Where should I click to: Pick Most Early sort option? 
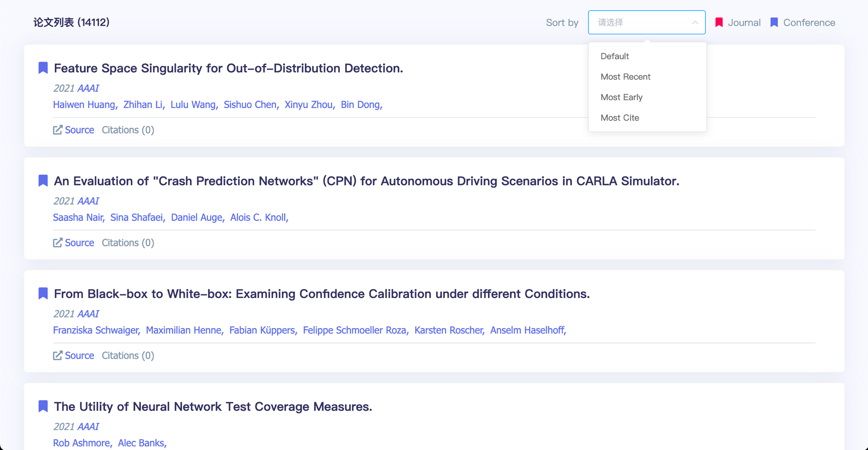click(x=621, y=97)
